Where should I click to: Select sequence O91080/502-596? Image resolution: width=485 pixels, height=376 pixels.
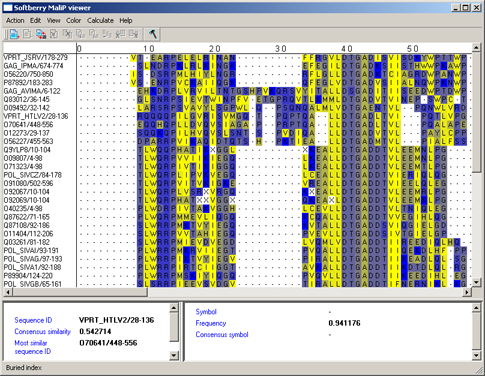coord(28,183)
